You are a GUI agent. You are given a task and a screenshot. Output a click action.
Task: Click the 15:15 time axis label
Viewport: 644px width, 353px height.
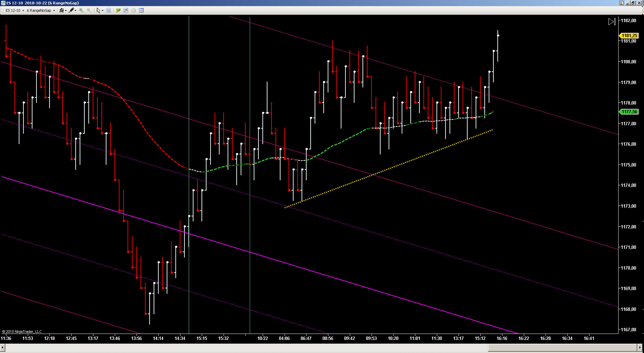coord(202,338)
